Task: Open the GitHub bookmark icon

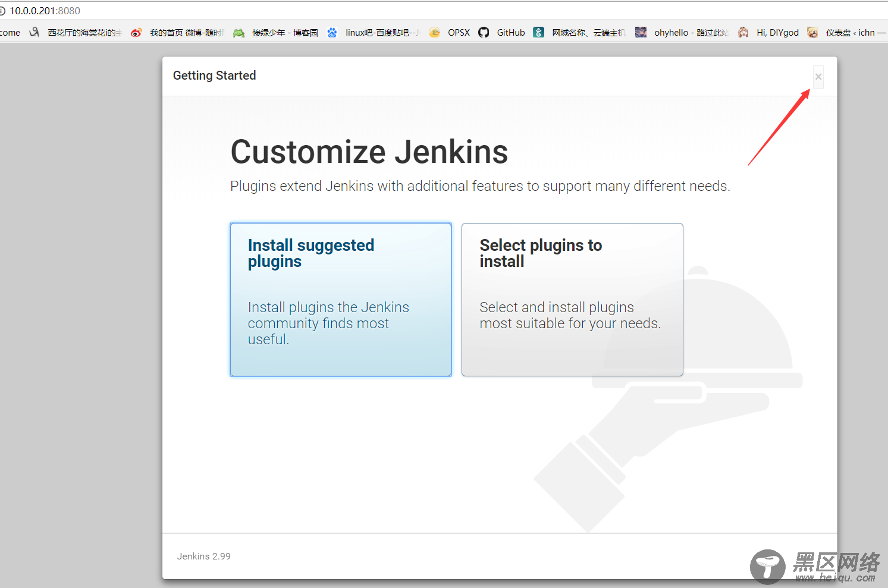Action: pos(484,33)
